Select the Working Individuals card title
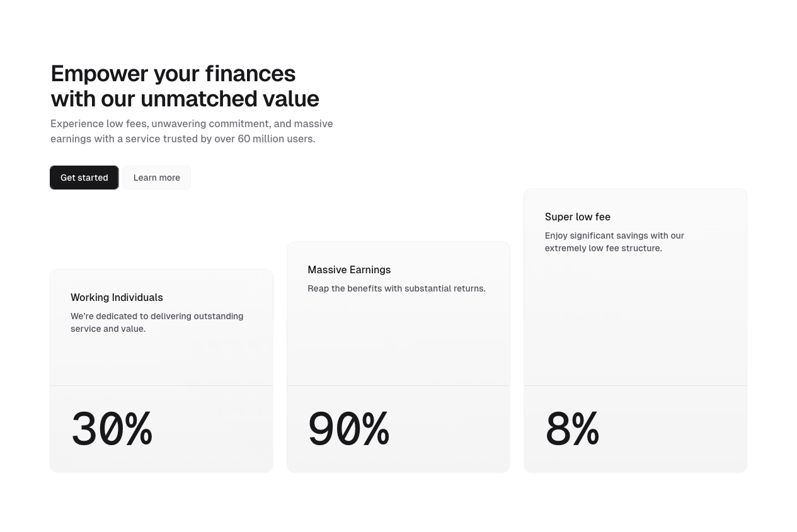 point(117,297)
